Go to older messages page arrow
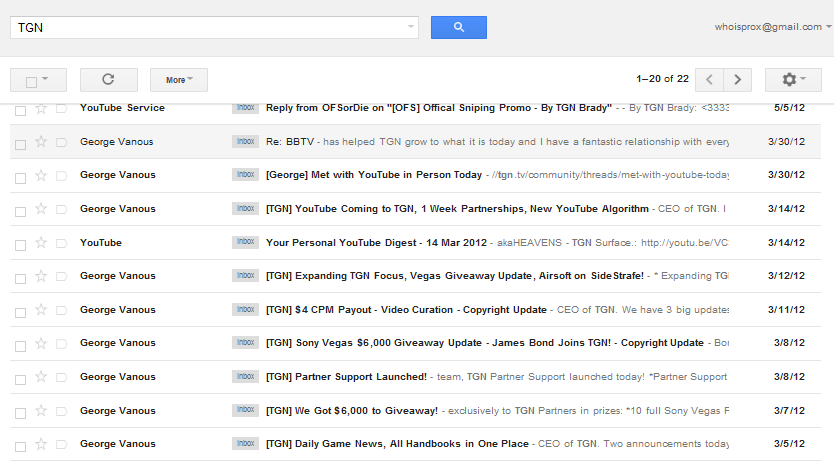834x462 pixels. (x=737, y=80)
